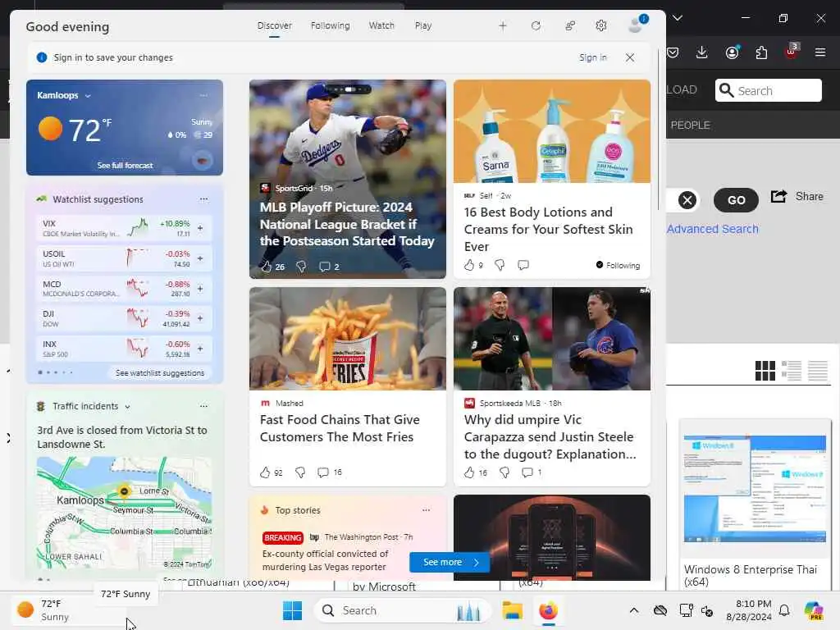Open See watchlist suggestions
Screen dimensions: 840x630
pos(160,373)
